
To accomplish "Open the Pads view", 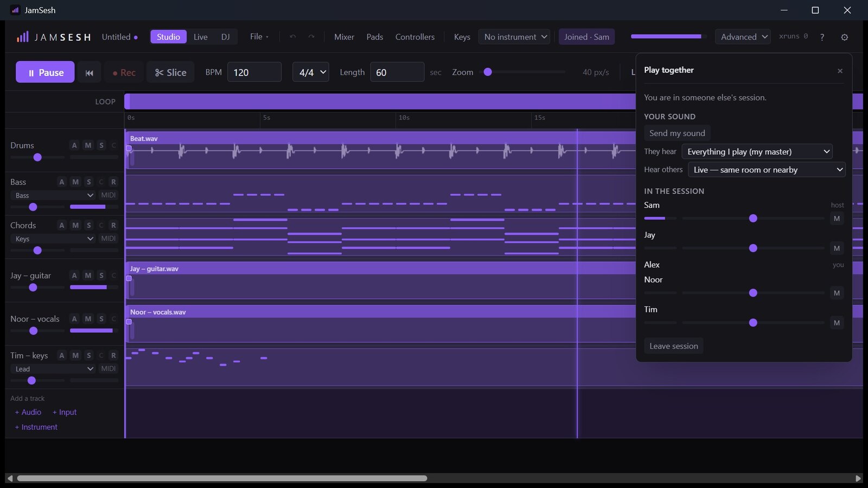I will (375, 37).
